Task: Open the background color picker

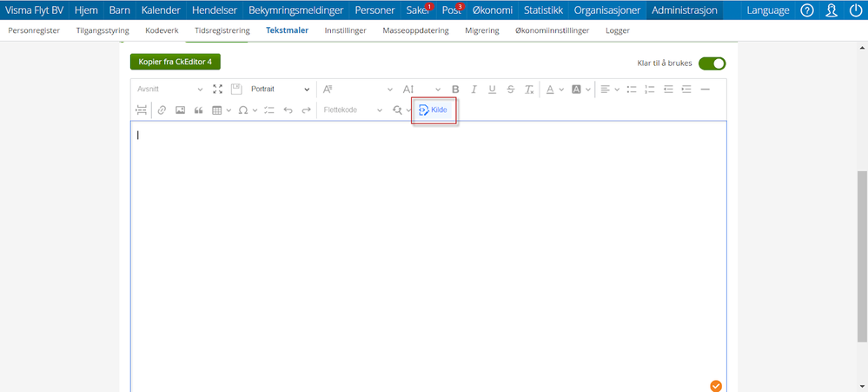Action: pyautogui.click(x=580, y=90)
